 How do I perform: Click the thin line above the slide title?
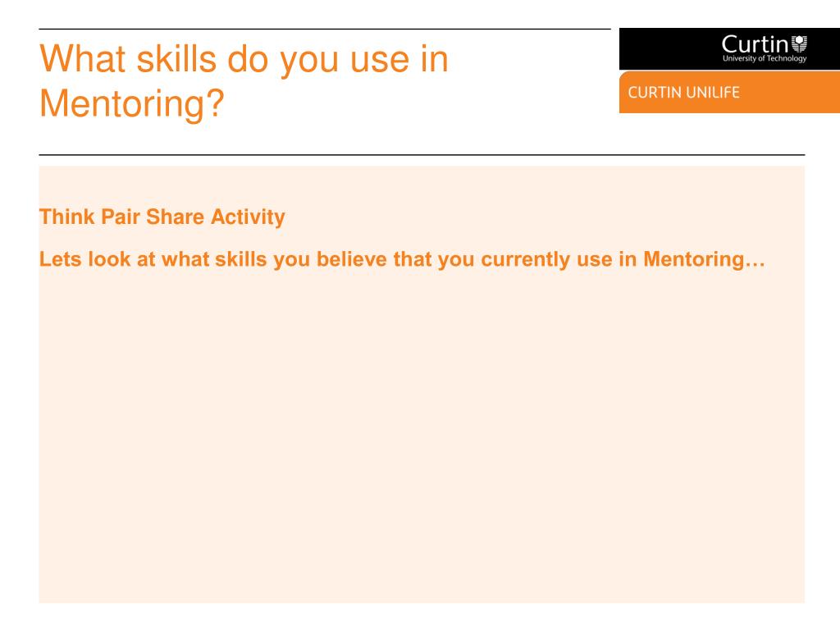pos(325,29)
